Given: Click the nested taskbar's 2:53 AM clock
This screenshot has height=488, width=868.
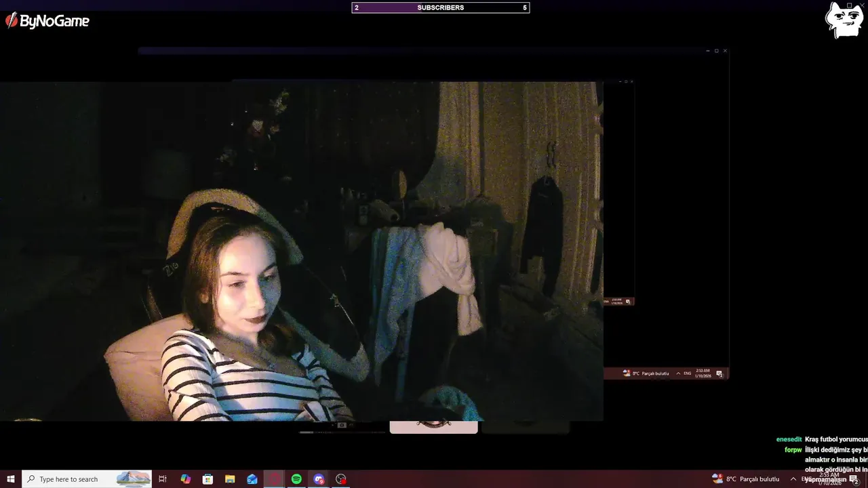Looking at the screenshot, I should (x=703, y=373).
